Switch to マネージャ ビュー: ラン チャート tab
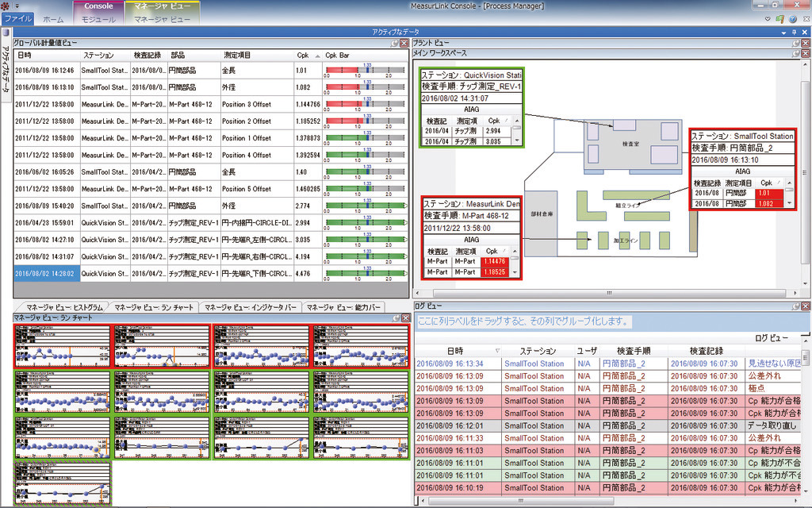This screenshot has width=812, height=508. click(153, 307)
